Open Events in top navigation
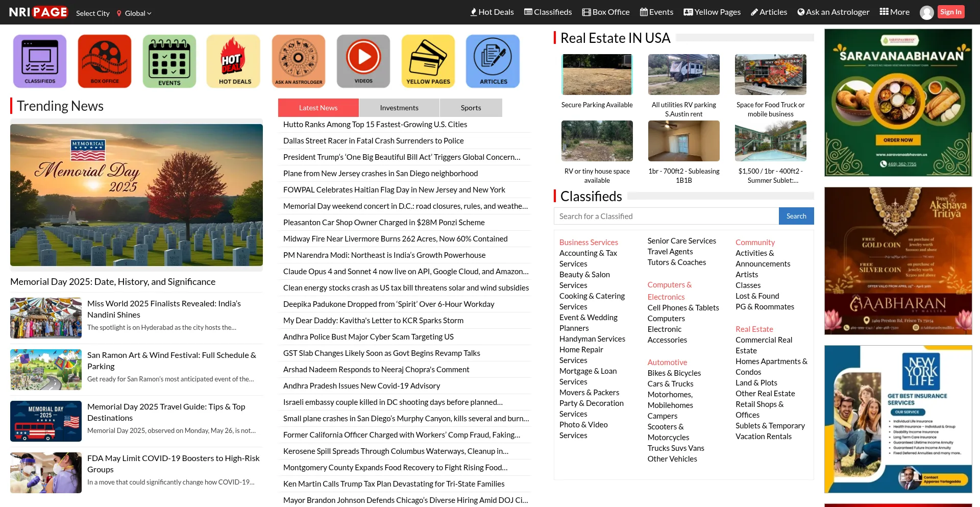This screenshot has width=980, height=507. click(x=656, y=12)
